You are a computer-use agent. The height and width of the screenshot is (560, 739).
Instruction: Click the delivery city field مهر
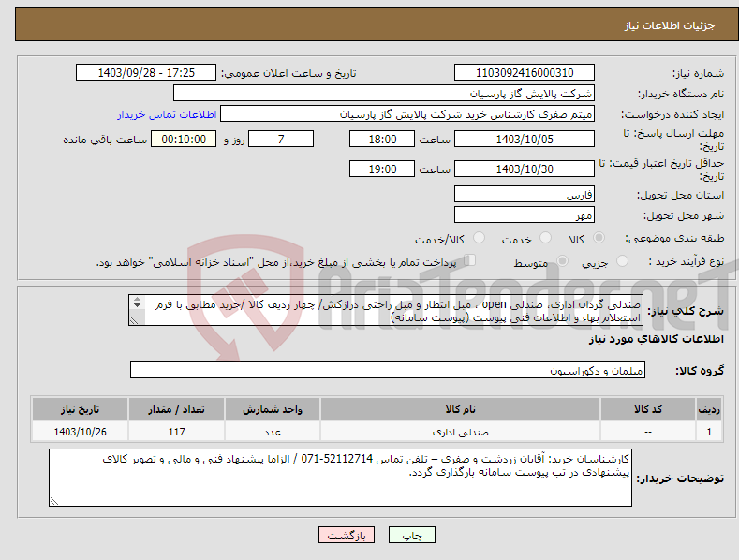coord(525,215)
